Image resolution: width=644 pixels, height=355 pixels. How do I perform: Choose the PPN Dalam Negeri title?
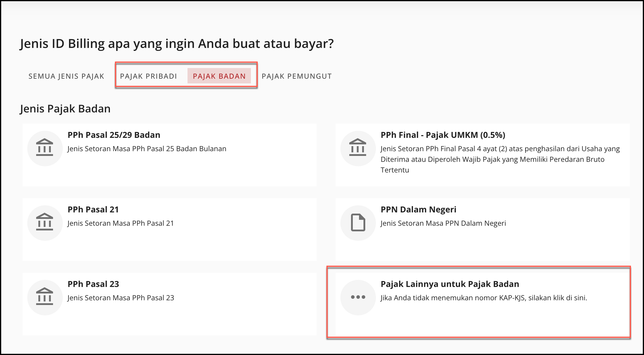pos(418,209)
